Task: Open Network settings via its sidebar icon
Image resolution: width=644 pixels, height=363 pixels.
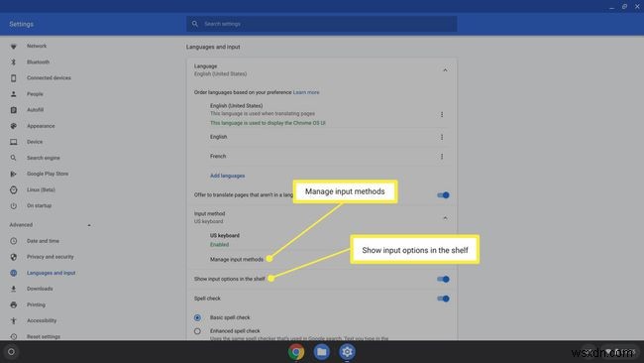Action: pyautogui.click(x=13, y=46)
